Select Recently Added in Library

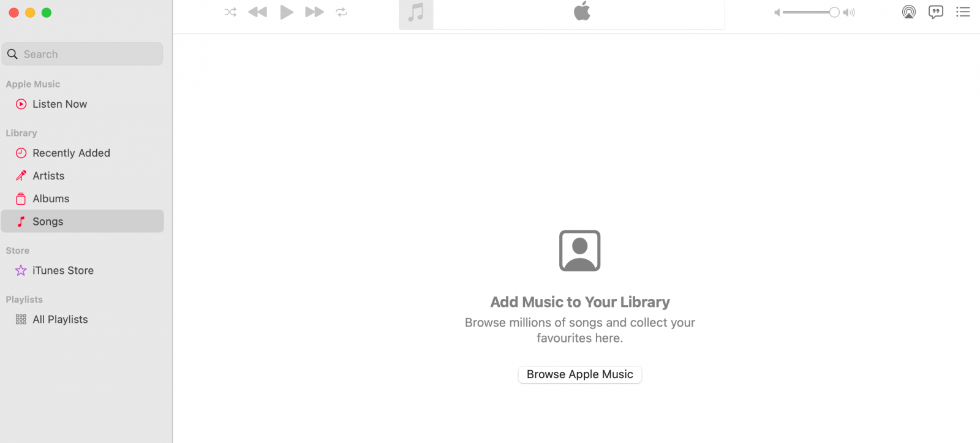(x=83, y=153)
